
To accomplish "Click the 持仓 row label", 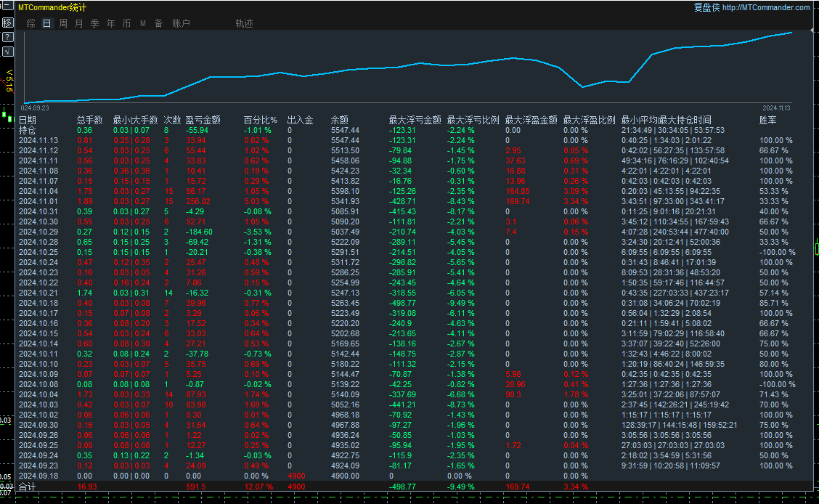I will coord(27,130).
